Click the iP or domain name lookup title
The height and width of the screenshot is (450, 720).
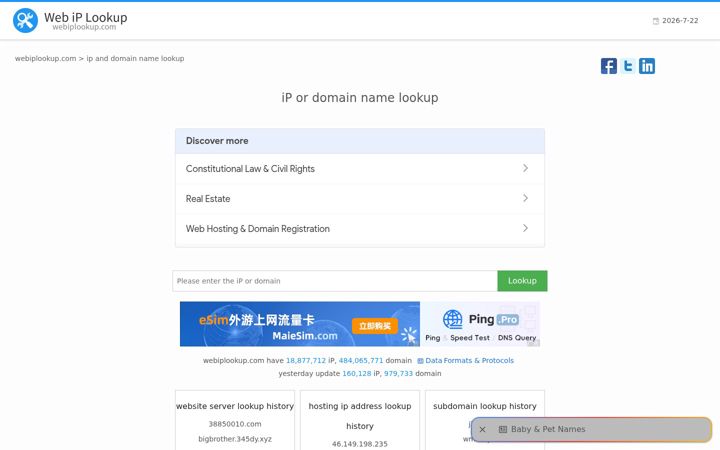pyautogui.click(x=360, y=97)
